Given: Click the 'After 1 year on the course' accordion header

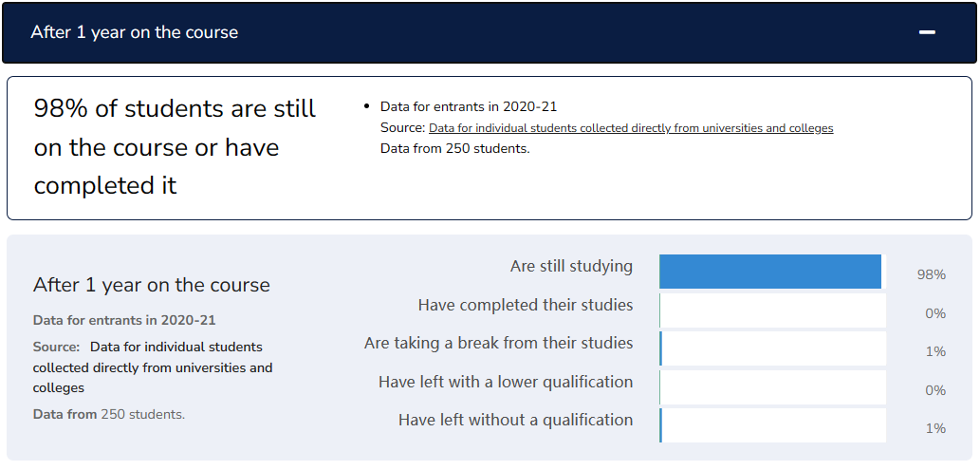Looking at the screenshot, I should click(x=490, y=32).
